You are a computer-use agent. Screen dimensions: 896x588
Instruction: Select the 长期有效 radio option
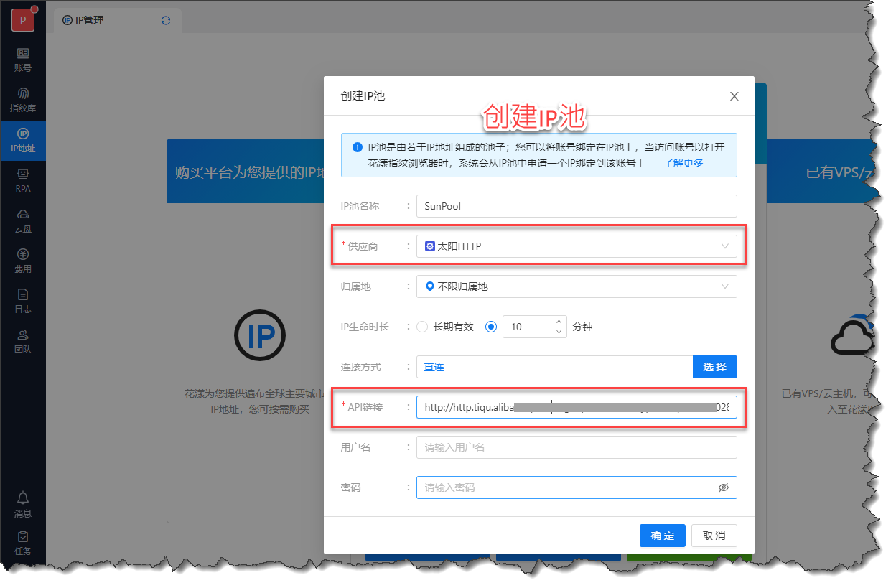click(422, 327)
